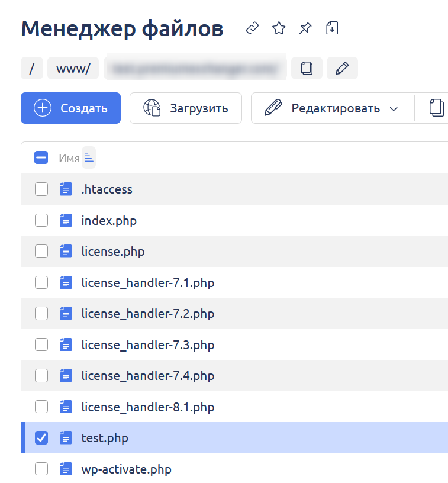Viewport: 448px width, 483px height.
Task: Click the copy button right of Редактировать
Action: pyautogui.click(x=436, y=108)
